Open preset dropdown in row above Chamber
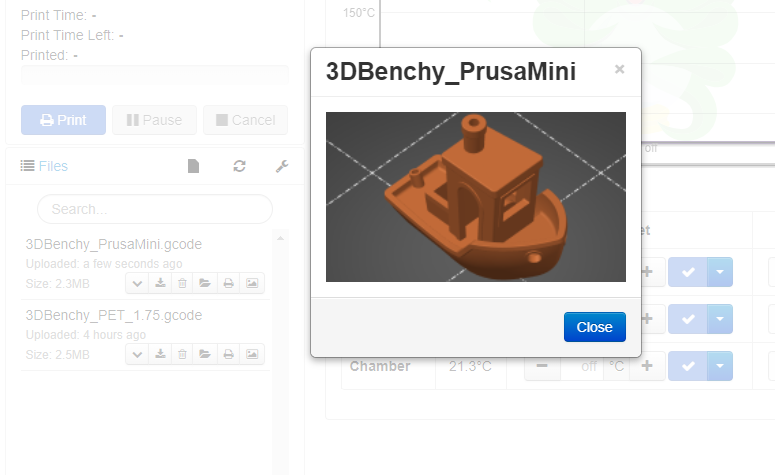Screen dimensions: 775x475 (x=720, y=319)
